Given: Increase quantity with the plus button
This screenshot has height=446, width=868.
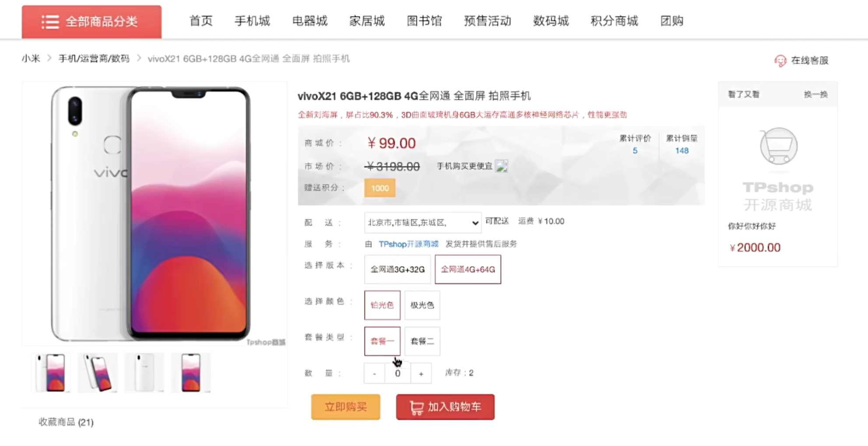Looking at the screenshot, I should coord(421,373).
